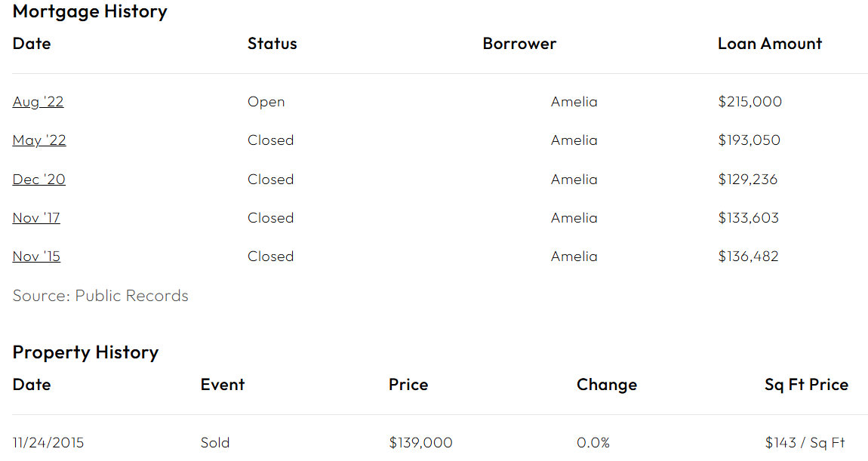Click the $129,236 loan amount
Screen dimensions: 868x461
tap(747, 180)
